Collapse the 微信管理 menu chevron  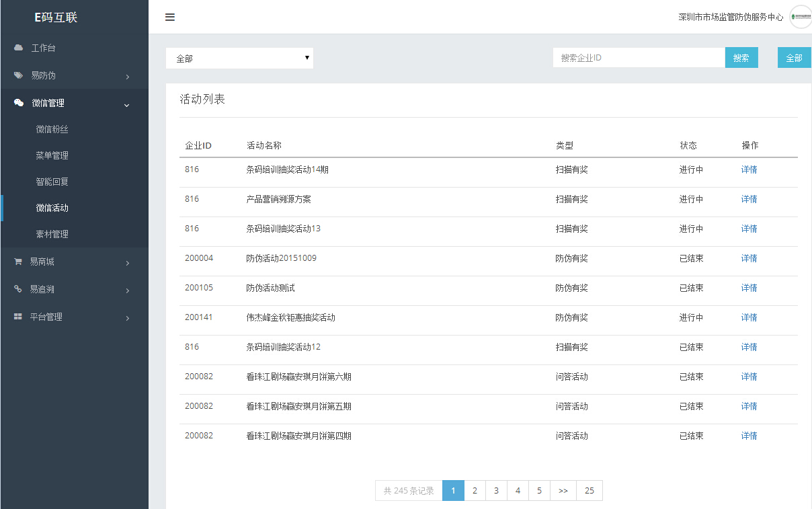127,105
